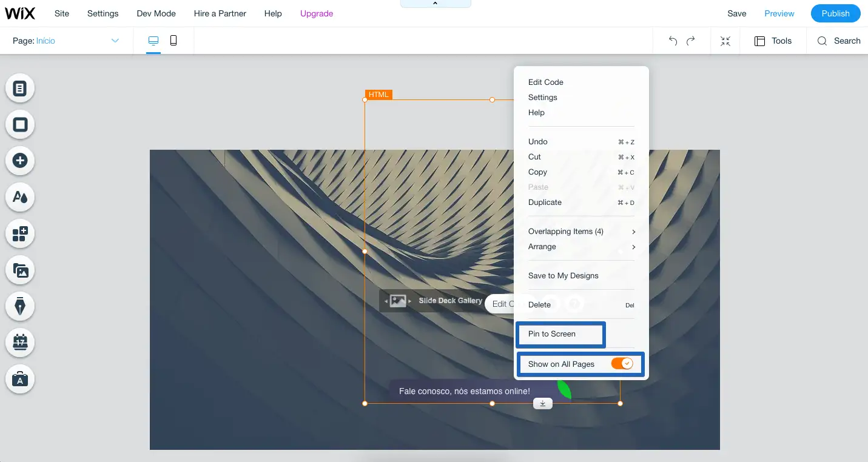Toggle the Show on All Pages switch
This screenshot has width=868, height=462.
coord(622,364)
